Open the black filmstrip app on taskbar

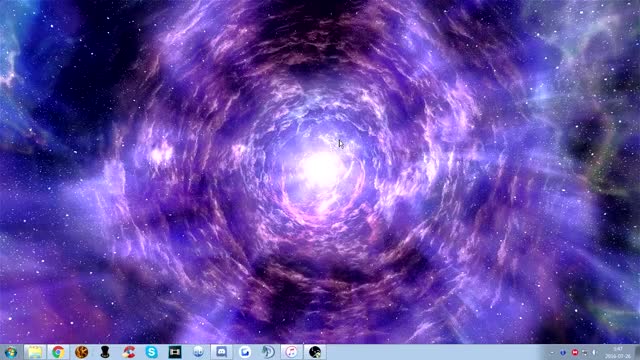175,352
